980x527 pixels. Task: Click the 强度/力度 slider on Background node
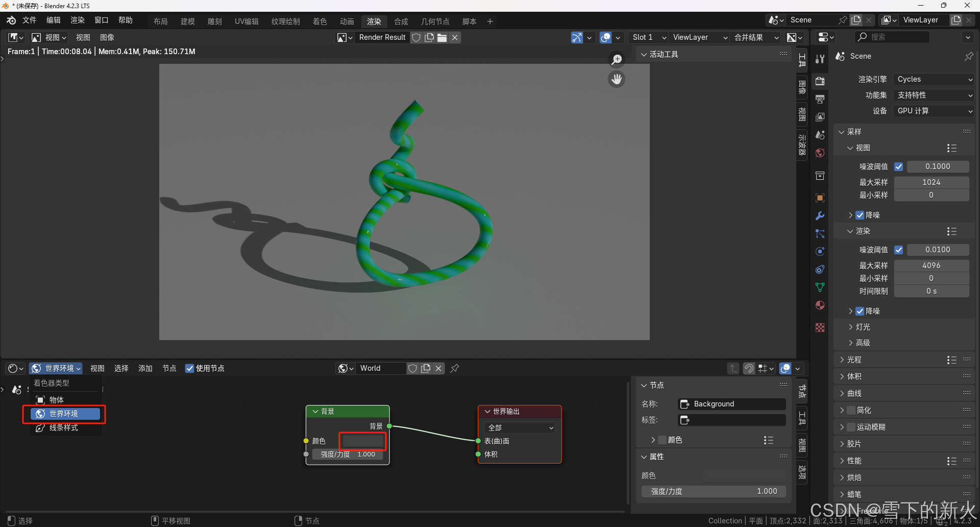point(348,454)
